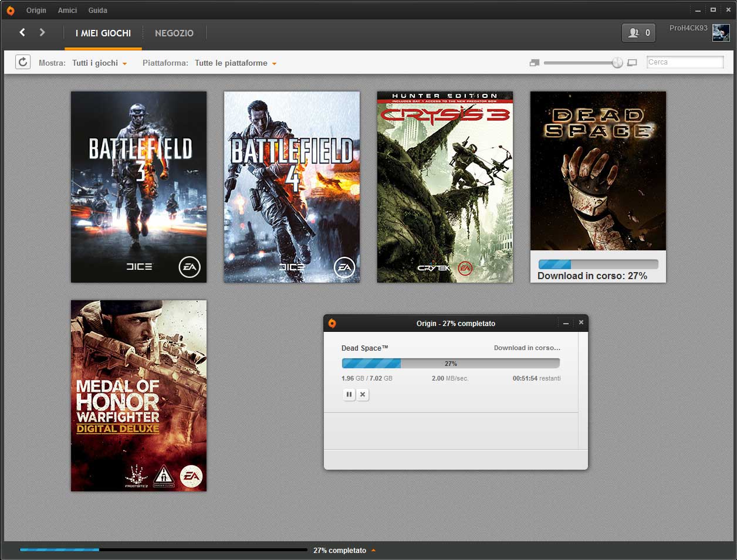Go forward with the right arrow

click(42, 32)
